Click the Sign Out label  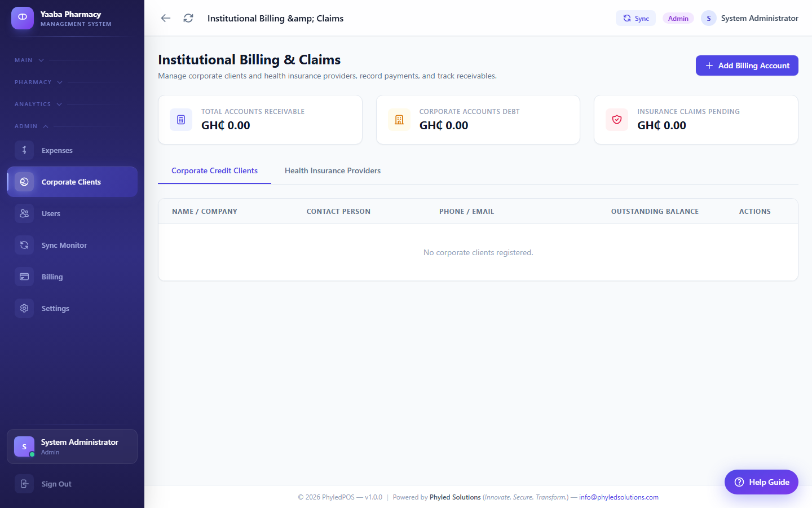click(x=56, y=484)
